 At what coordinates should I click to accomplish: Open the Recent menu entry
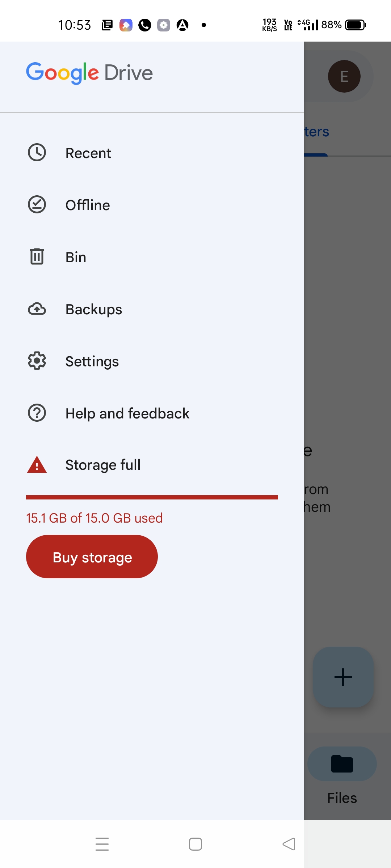point(152,153)
